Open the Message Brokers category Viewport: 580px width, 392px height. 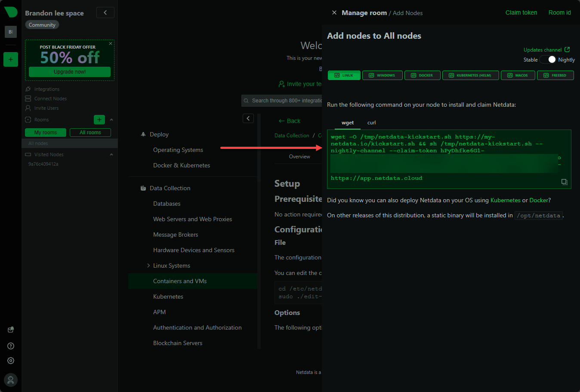[176, 235]
